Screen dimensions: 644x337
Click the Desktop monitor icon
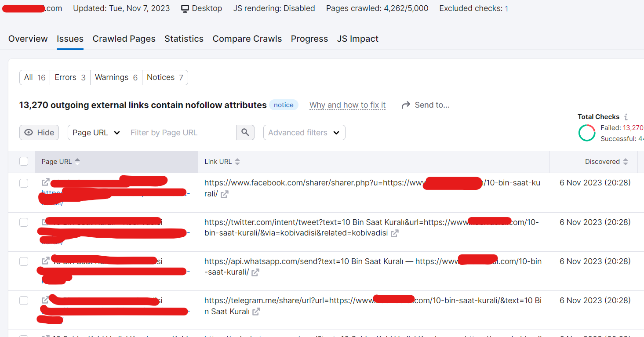pos(185,8)
